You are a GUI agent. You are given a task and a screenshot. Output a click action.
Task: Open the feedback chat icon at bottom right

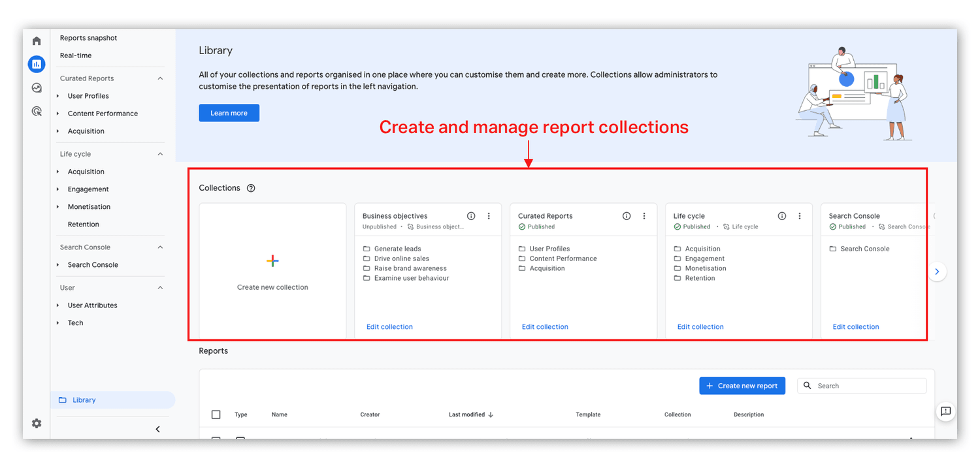click(945, 411)
